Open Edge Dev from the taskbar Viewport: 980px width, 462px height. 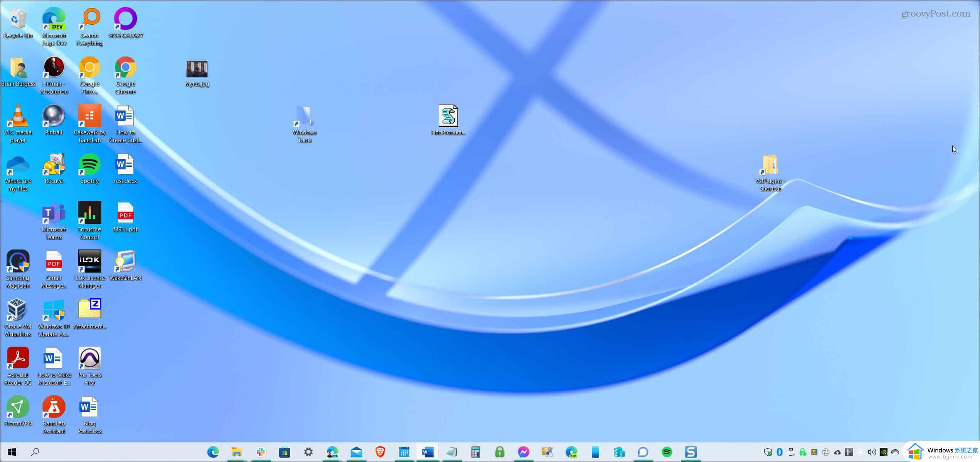click(x=572, y=452)
